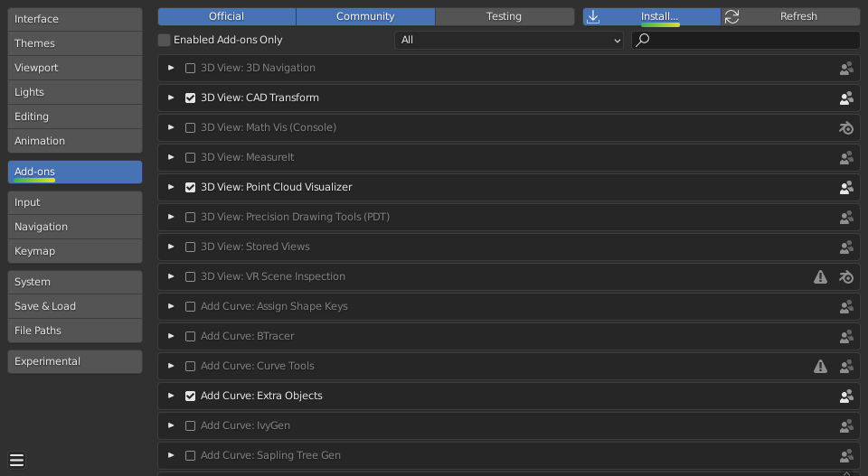Enable the VR Scene Inspection checkbox
The width and height of the screenshot is (868, 476).
[190, 277]
